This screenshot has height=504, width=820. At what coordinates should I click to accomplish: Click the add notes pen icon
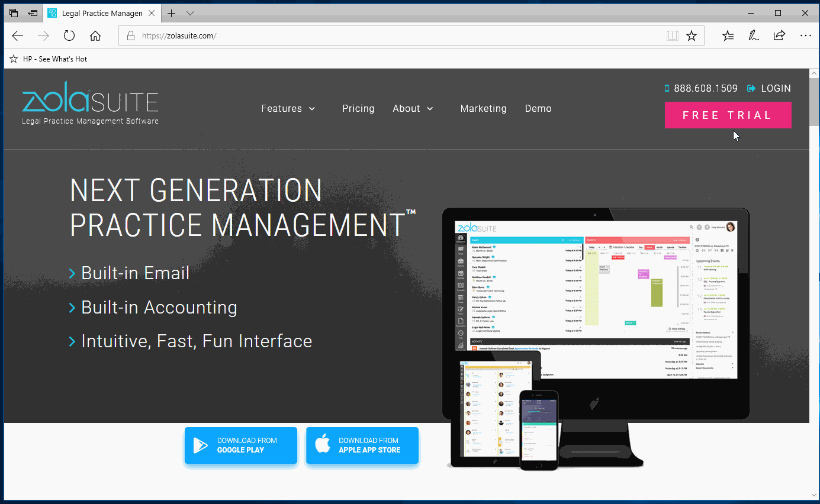754,35
